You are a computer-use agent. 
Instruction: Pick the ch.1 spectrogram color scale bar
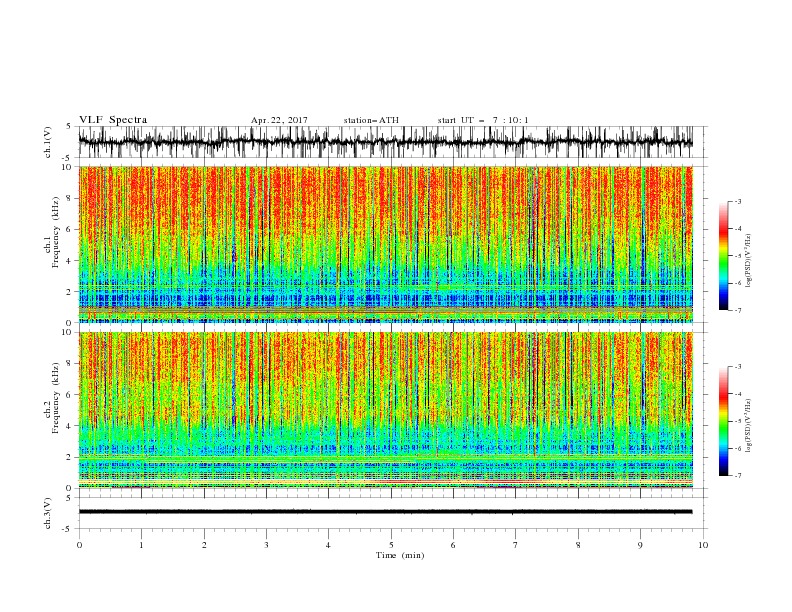click(x=724, y=256)
